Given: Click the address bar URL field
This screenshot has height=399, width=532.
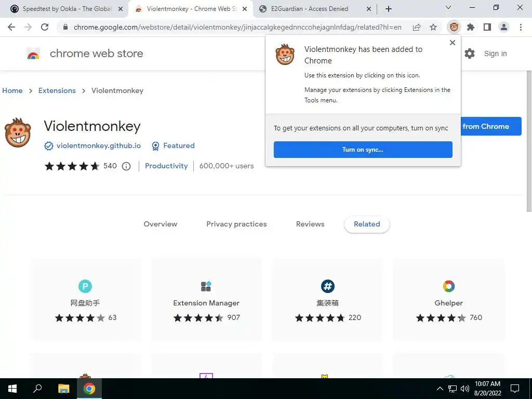Looking at the screenshot, I should click(x=237, y=27).
